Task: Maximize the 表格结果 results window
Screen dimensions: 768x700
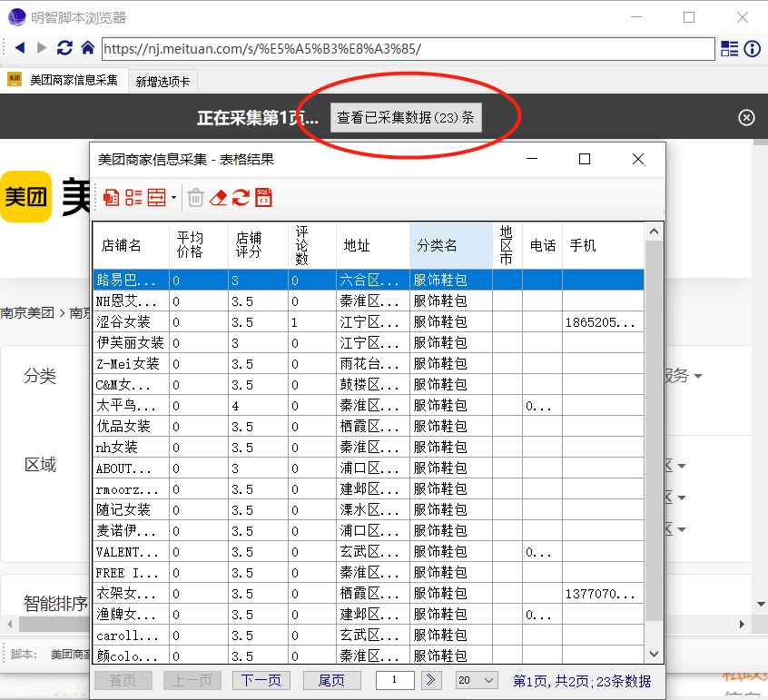Action: point(585,159)
